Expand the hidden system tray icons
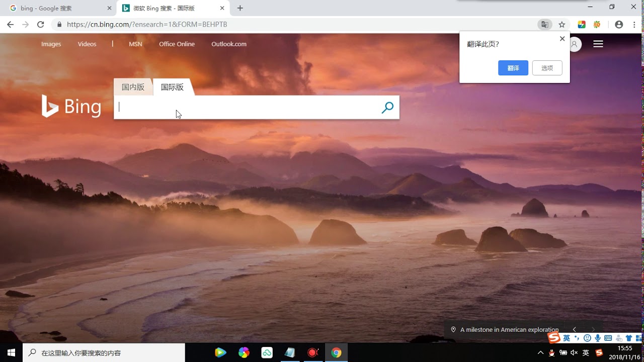The width and height of the screenshot is (644, 362). point(541,353)
